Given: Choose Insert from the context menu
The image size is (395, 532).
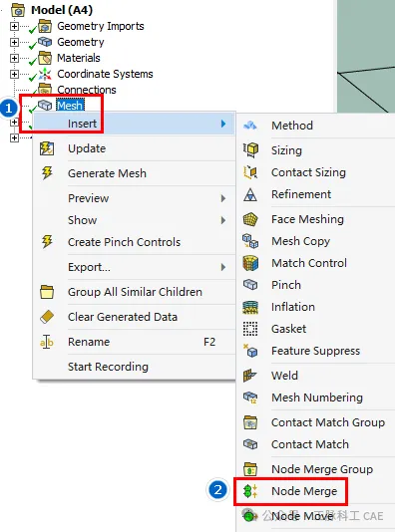Looking at the screenshot, I should 134,124.
